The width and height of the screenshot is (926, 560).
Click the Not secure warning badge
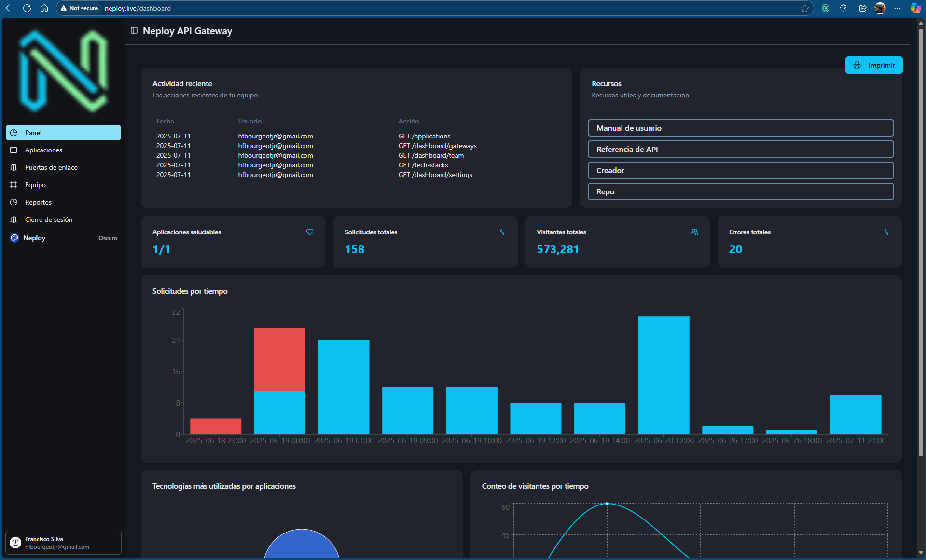[x=79, y=8]
